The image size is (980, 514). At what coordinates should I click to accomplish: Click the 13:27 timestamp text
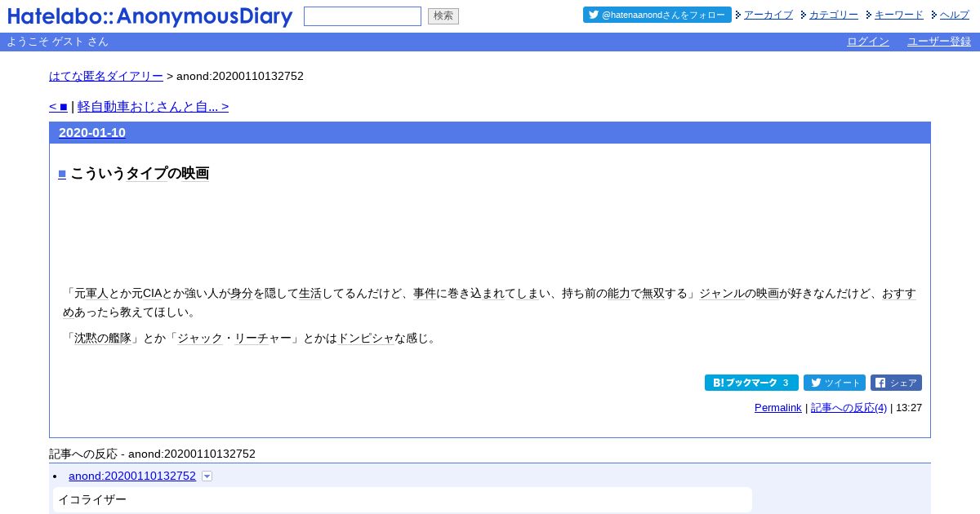(x=909, y=408)
